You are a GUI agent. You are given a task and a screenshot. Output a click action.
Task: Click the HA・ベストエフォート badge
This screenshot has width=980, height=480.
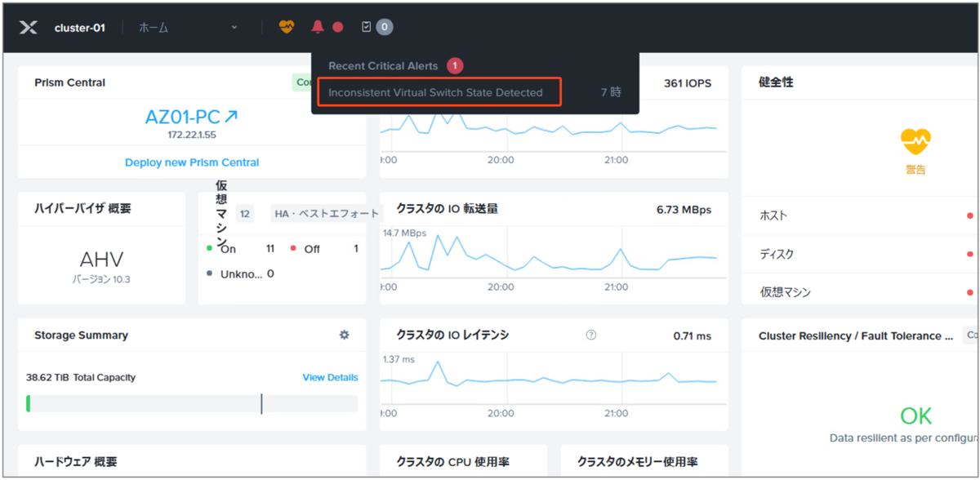[x=327, y=214]
